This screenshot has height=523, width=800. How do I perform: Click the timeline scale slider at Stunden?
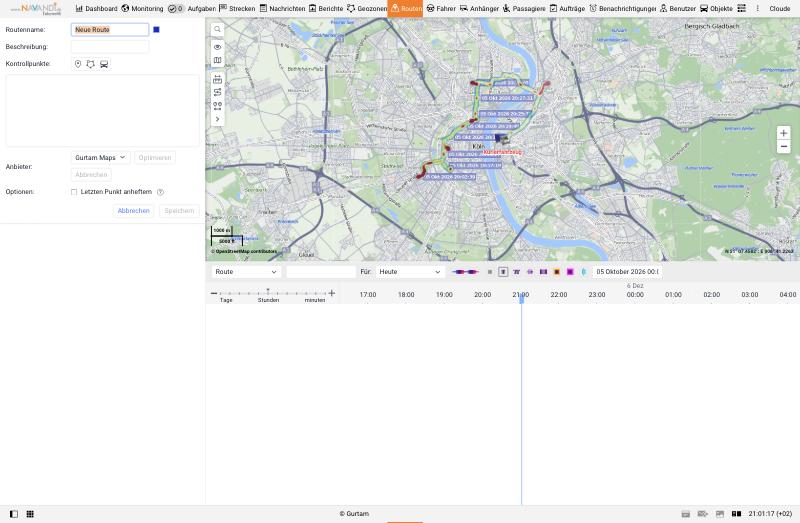[268, 292]
